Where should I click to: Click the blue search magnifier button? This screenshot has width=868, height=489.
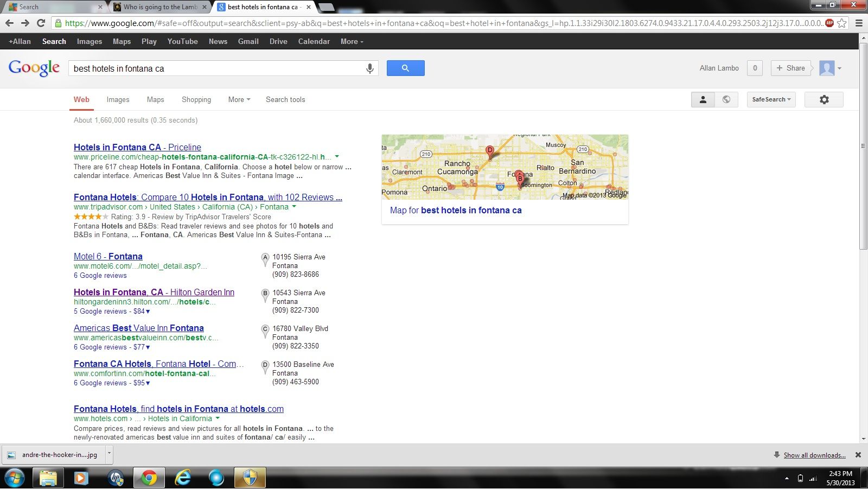405,68
